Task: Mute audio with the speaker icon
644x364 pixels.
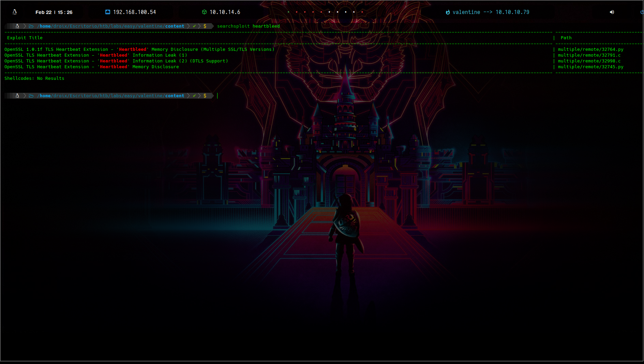Action: point(612,12)
